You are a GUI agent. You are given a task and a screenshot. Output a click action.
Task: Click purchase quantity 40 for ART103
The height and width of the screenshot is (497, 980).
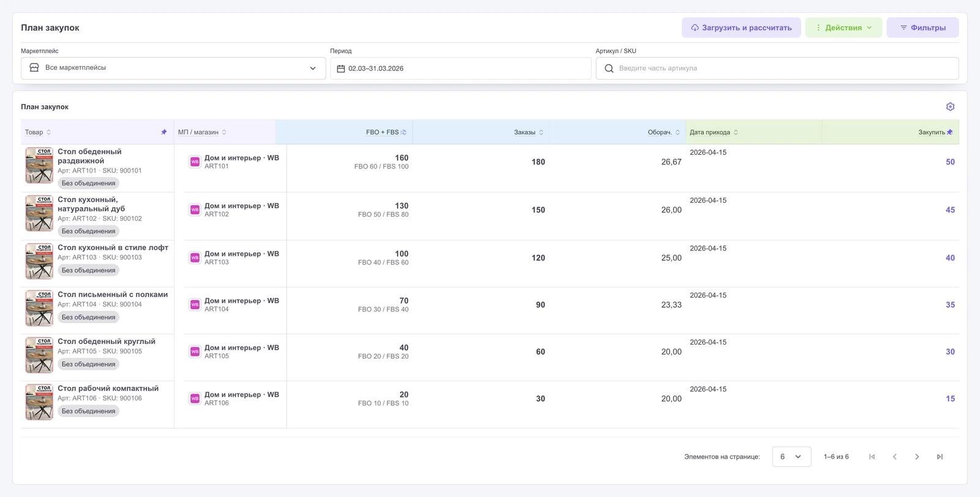(950, 258)
